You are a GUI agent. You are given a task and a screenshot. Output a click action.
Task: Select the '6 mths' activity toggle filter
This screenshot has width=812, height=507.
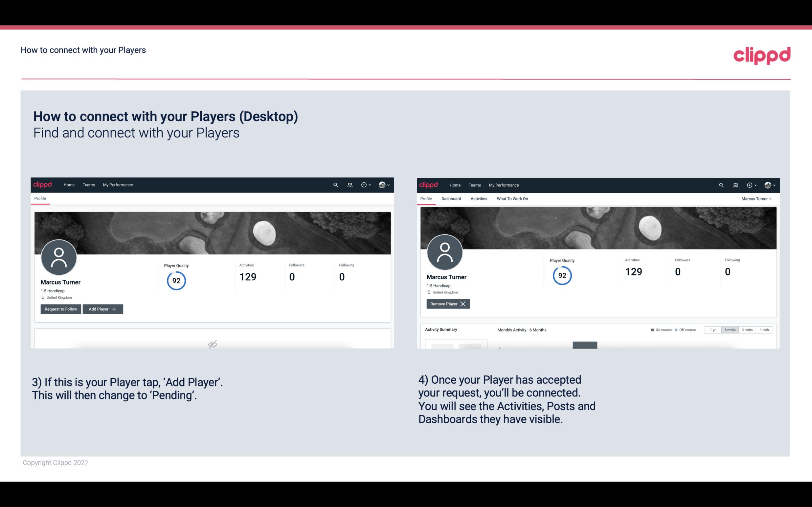tap(730, 329)
